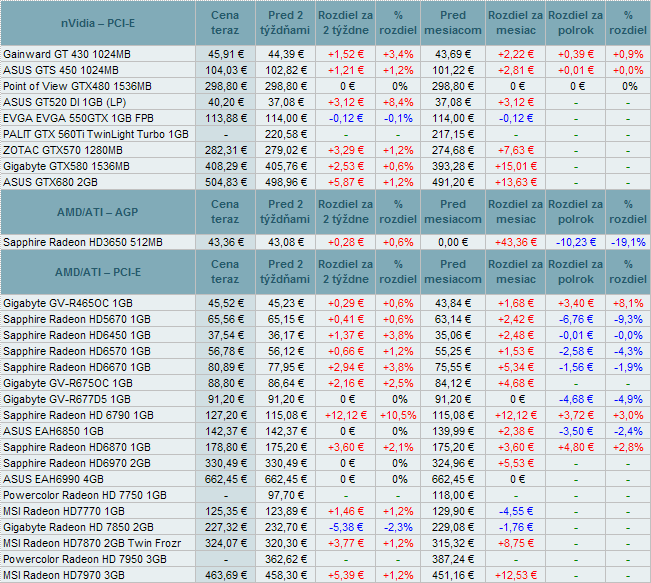Click ASUS EAH6990 4GB product name
The height and width of the screenshot is (583, 651).
pos(53,479)
